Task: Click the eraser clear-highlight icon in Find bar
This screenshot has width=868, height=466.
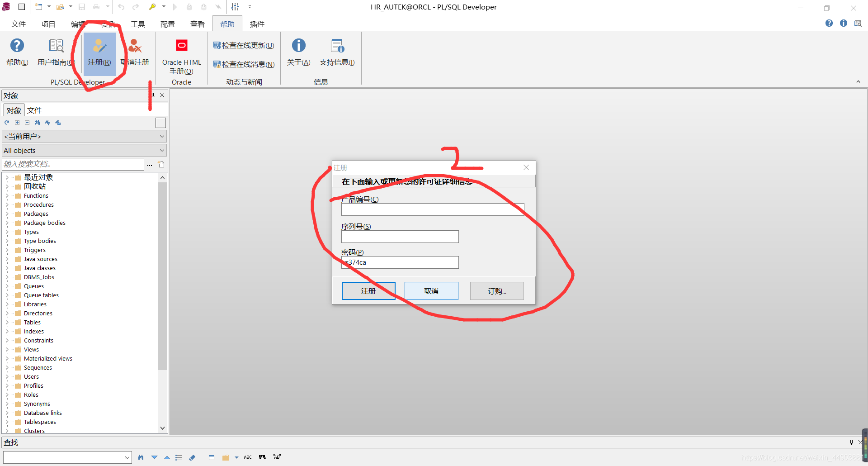Action: [192, 457]
